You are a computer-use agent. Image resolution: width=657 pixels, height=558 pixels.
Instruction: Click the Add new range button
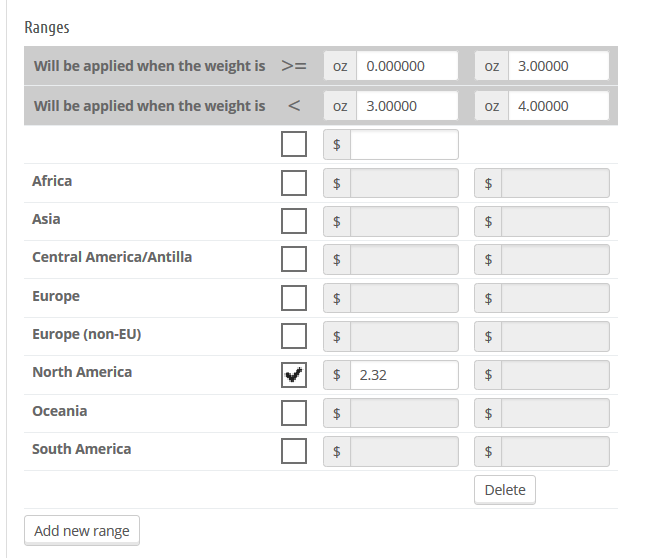(x=82, y=531)
